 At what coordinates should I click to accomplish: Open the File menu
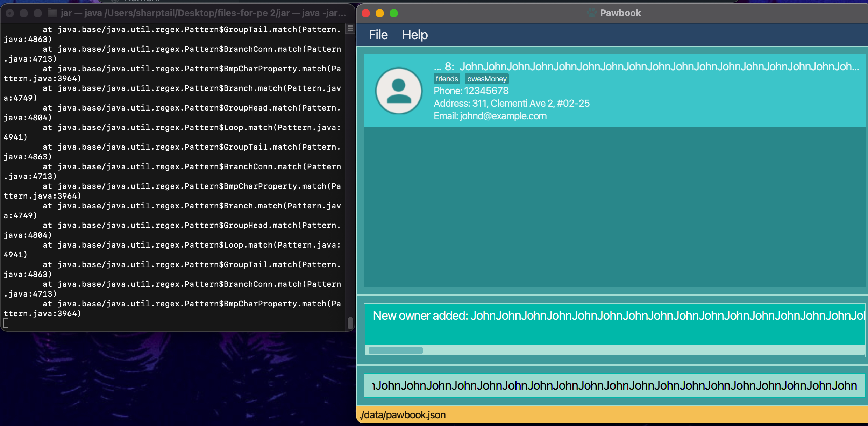378,35
